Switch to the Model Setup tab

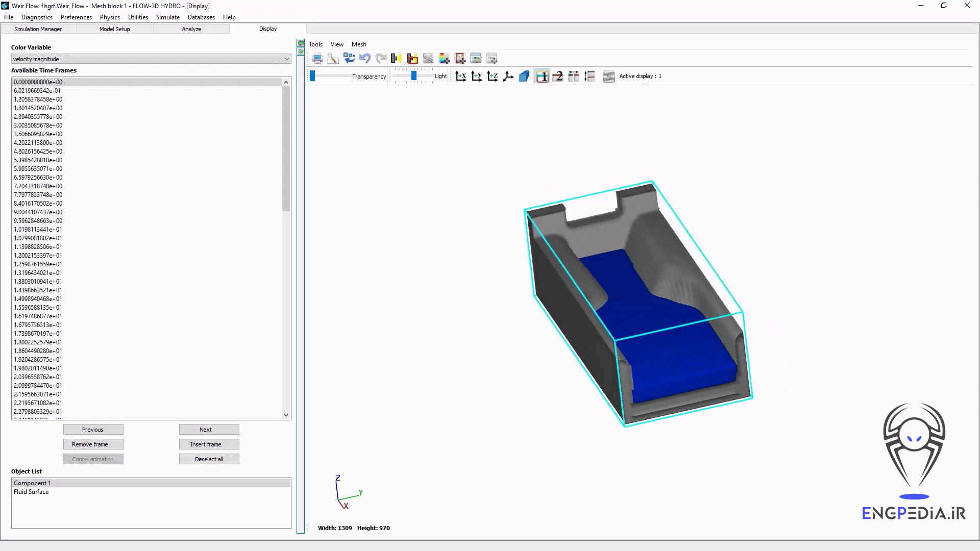click(114, 29)
